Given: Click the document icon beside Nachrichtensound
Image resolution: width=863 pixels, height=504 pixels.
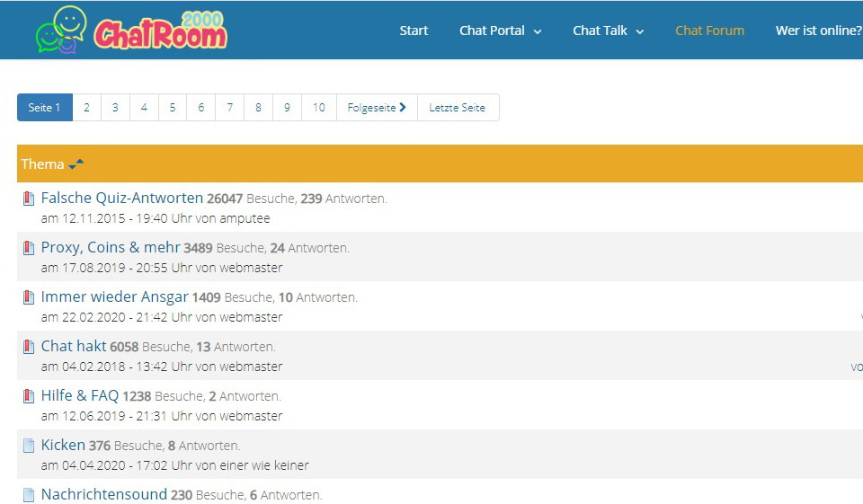Looking at the screenshot, I should coord(29,495).
